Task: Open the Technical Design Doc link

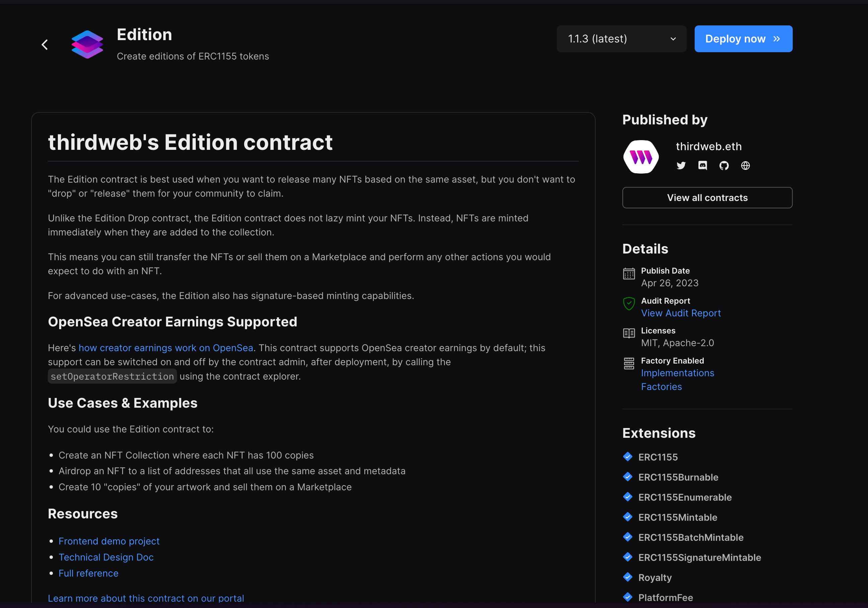Action: point(106,557)
